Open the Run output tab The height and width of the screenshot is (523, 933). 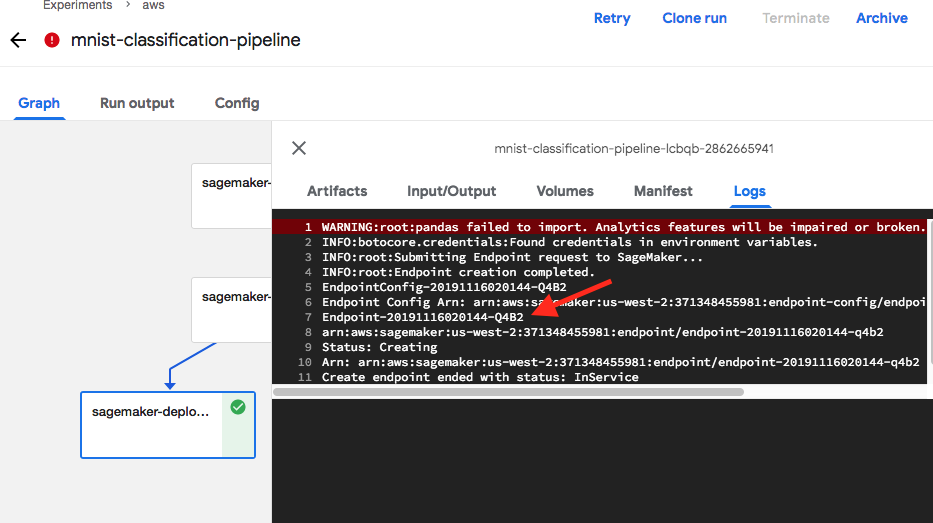coord(137,103)
